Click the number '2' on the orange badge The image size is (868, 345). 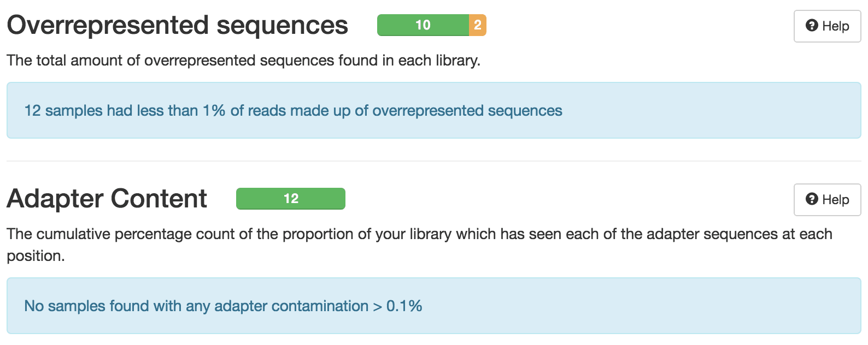coord(478,25)
